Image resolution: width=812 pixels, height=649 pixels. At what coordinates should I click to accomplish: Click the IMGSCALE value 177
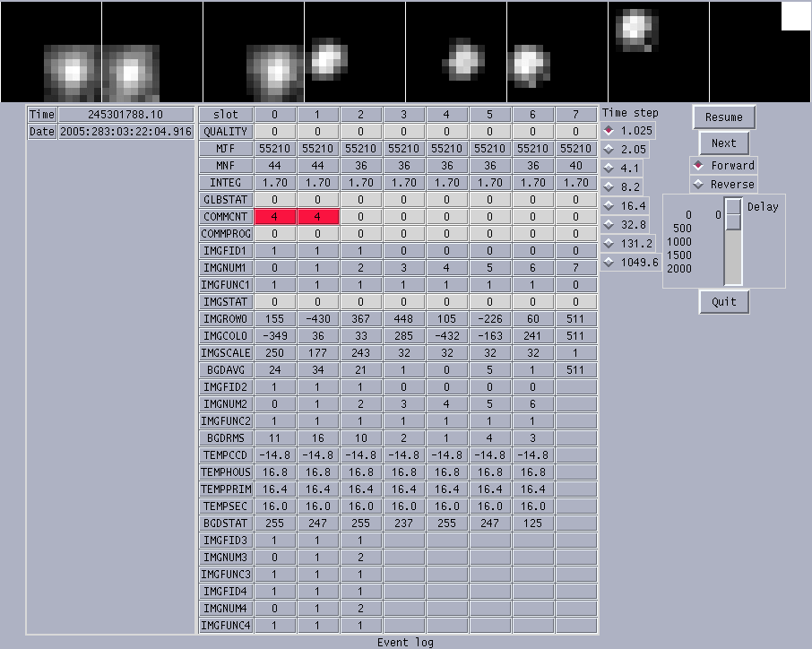pos(317,353)
